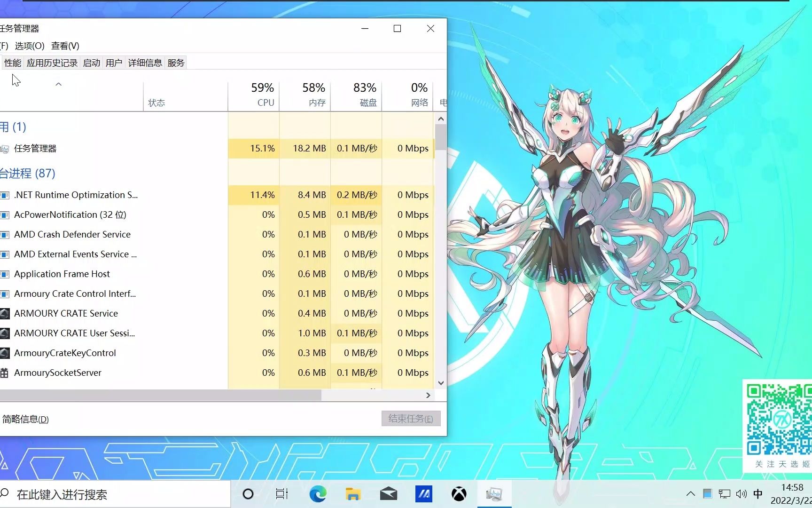Open Xbox app from taskbar

[x=459, y=494]
